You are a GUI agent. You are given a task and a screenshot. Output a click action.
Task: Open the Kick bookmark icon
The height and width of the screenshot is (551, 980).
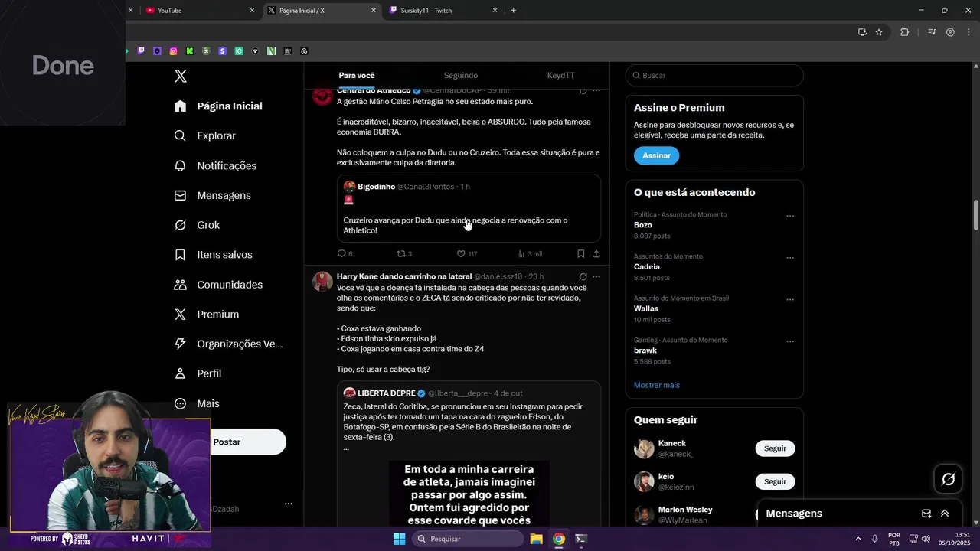click(x=190, y=51)
